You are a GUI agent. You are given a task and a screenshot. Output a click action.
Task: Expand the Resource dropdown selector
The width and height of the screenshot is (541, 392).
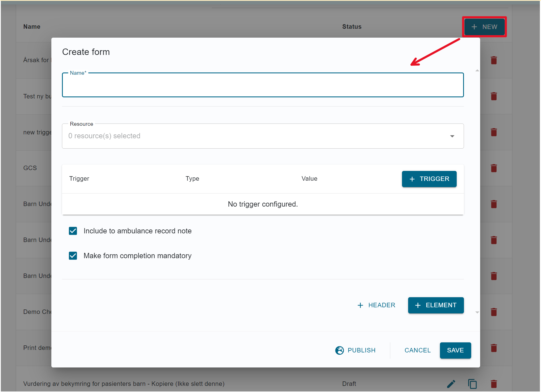[x=453, y=135]
